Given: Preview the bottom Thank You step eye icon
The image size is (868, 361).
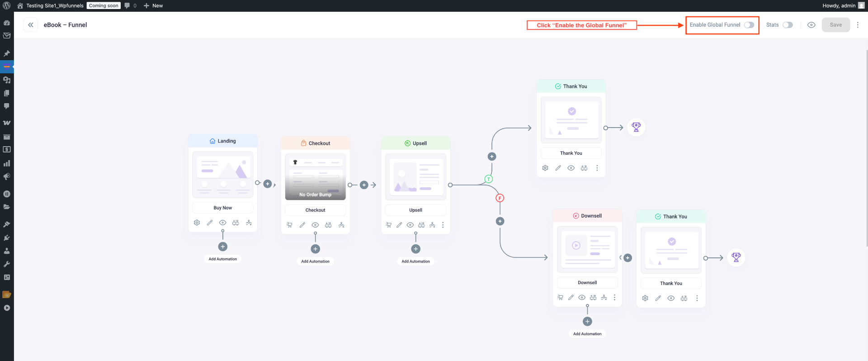Looking at the screenshot, I should [x=671, y=298].
